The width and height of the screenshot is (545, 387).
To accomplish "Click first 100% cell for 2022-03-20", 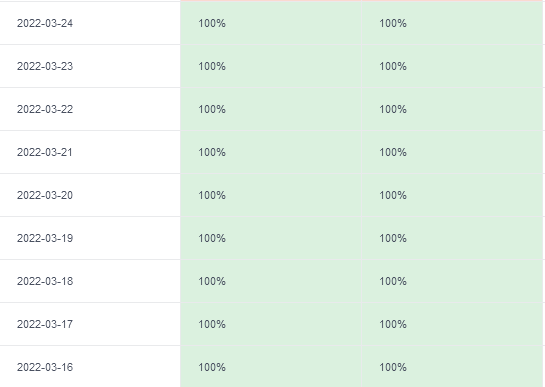I will pos(271,195).
